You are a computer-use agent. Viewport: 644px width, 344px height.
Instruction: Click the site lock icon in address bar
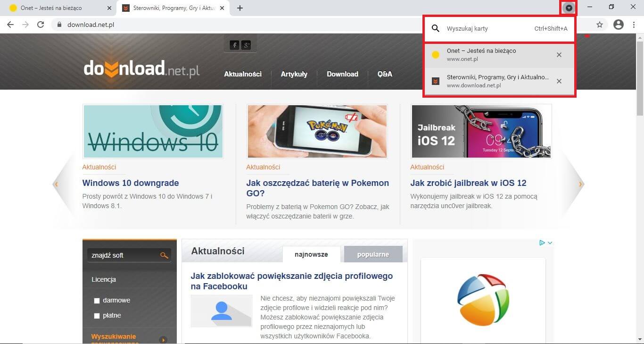pyautogui.click(x=59, y=25)
